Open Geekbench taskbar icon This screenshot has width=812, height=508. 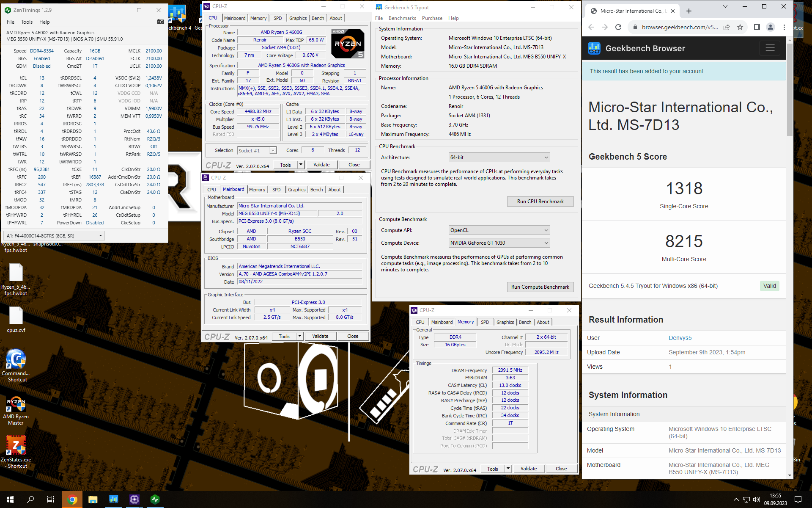pos(114,500)
